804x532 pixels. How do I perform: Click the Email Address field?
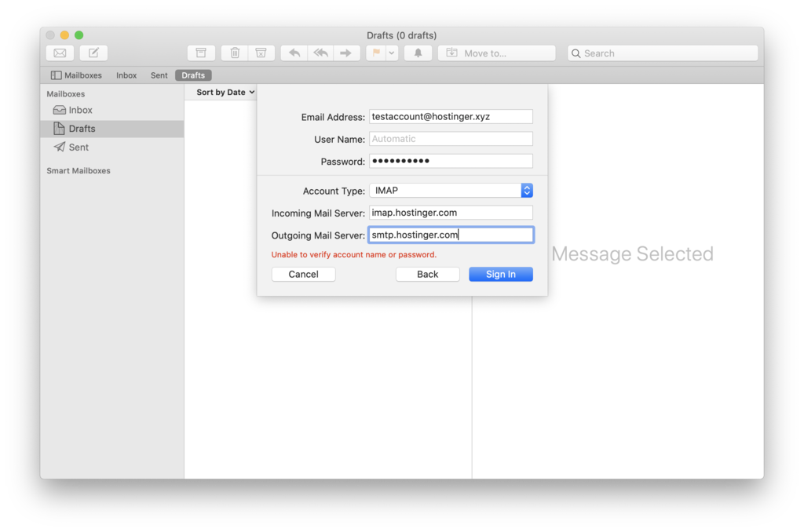pyautogui.click(x=451, y=116)
